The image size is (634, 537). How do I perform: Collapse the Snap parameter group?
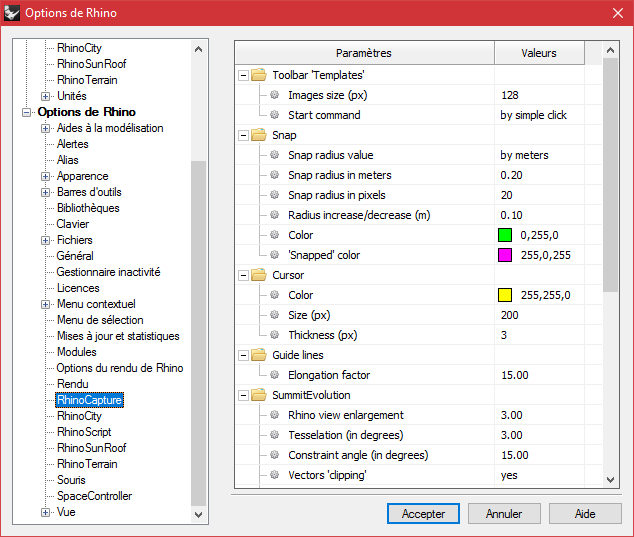pyautogui.click(x=243, y=135)
